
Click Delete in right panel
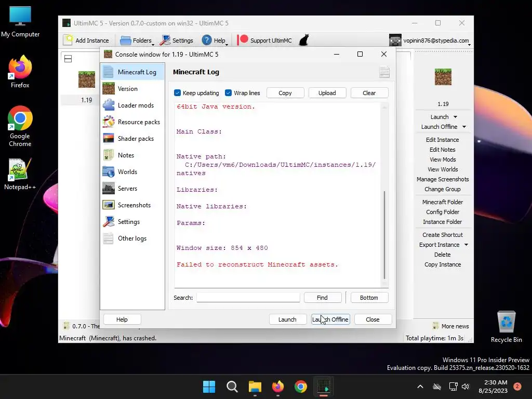pyautogui.click(x=443, y=255)
